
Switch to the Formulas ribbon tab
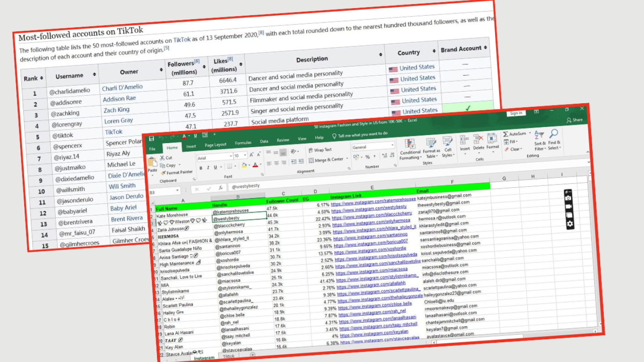click(243, 143)
